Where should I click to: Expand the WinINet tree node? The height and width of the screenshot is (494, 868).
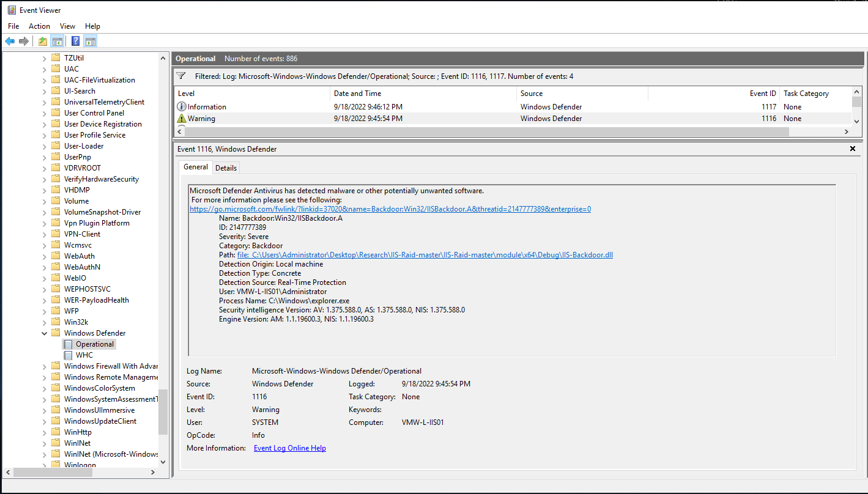coord(44,443)
